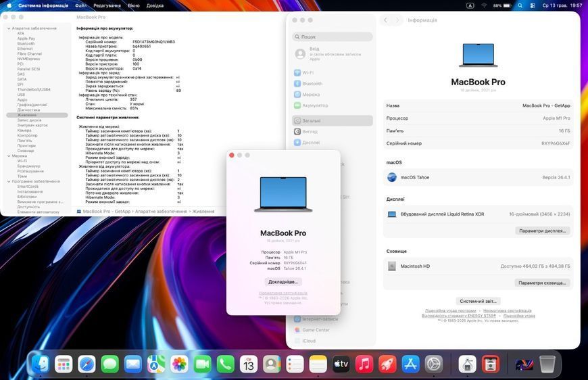Open Music from the Dock
Screen dimensions: 588x380
click(x=364, y=364)
